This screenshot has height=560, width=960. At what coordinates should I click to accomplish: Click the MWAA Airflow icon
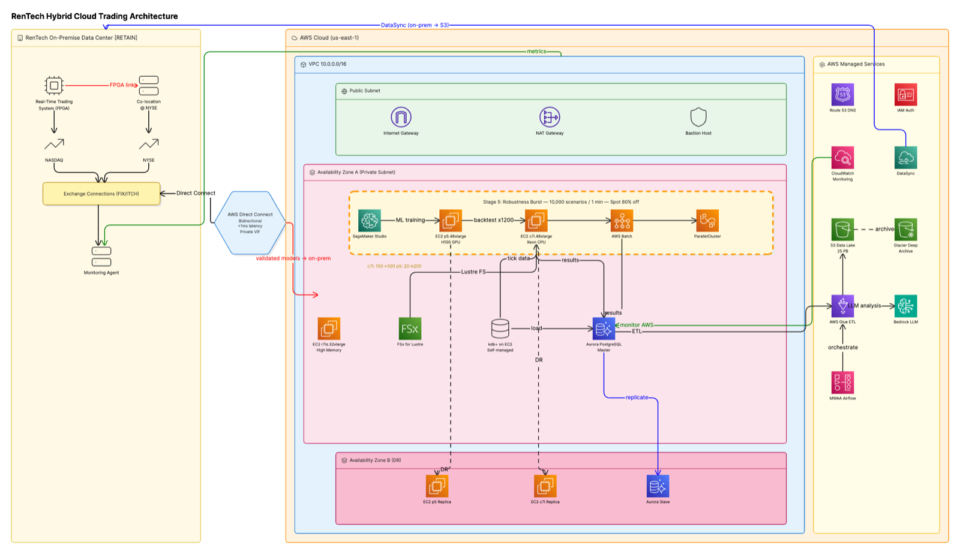pos(843,383)
